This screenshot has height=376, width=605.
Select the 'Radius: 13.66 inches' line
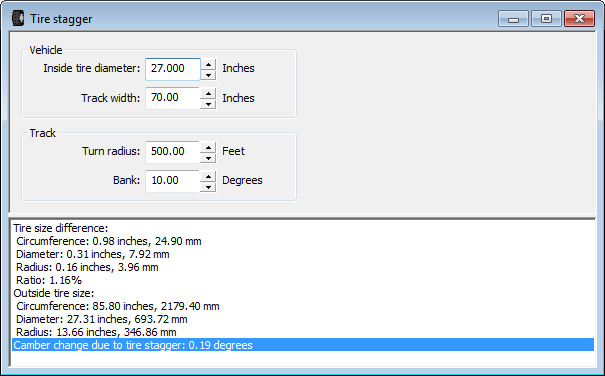(303, 332)
